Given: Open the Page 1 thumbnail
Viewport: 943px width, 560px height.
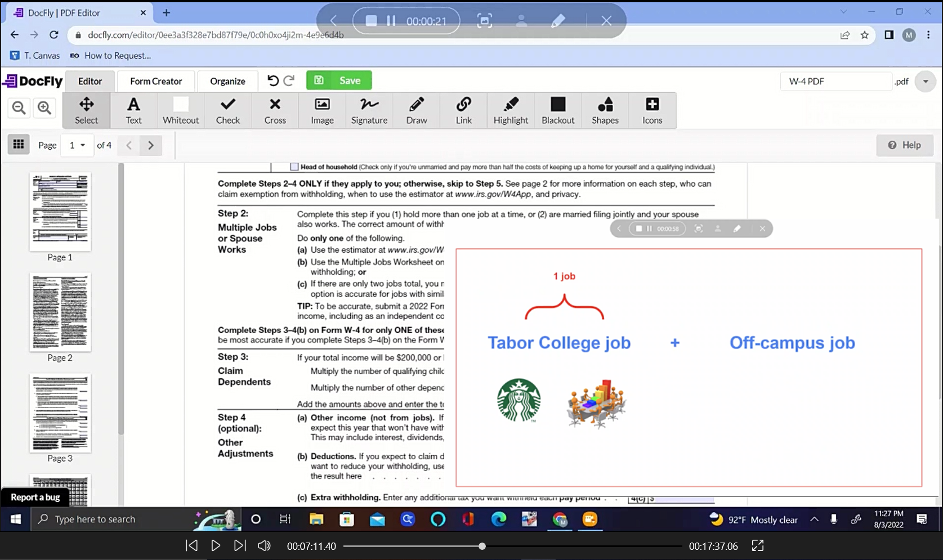Looking at the screenshot, I should click(x=60, y=212).
